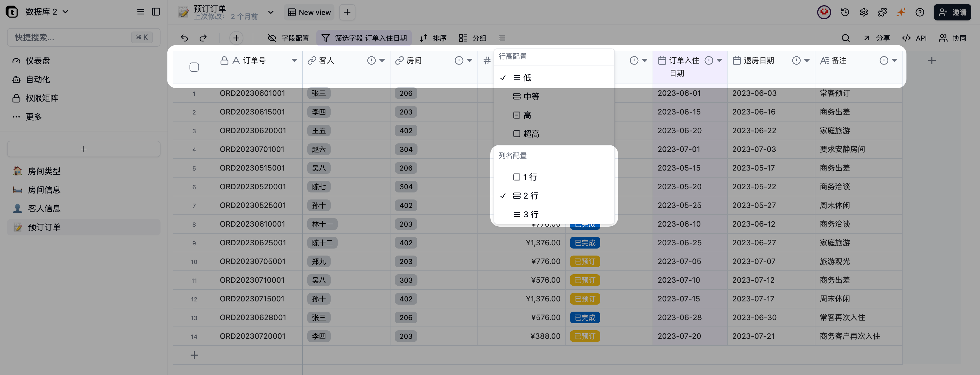
Task: Expand the 数据库 2 workspace dropdown
Action: pyautogui.click(x=65, y=12)
